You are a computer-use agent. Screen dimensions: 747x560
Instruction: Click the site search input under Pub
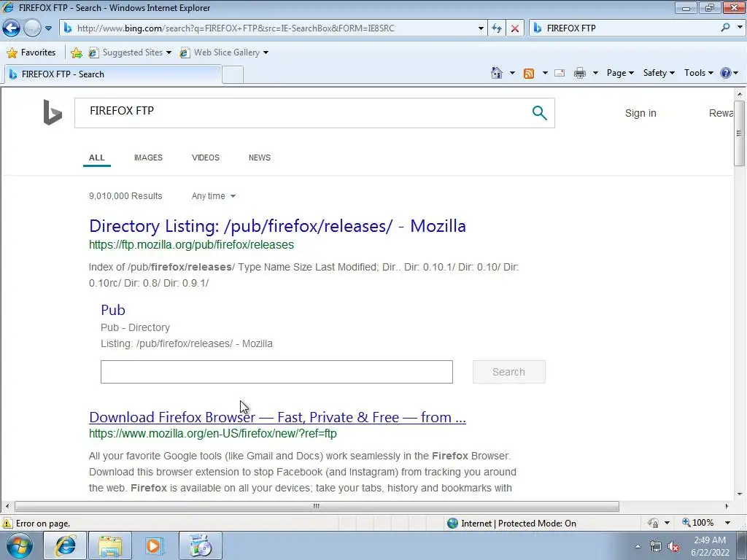pos(276,372)
